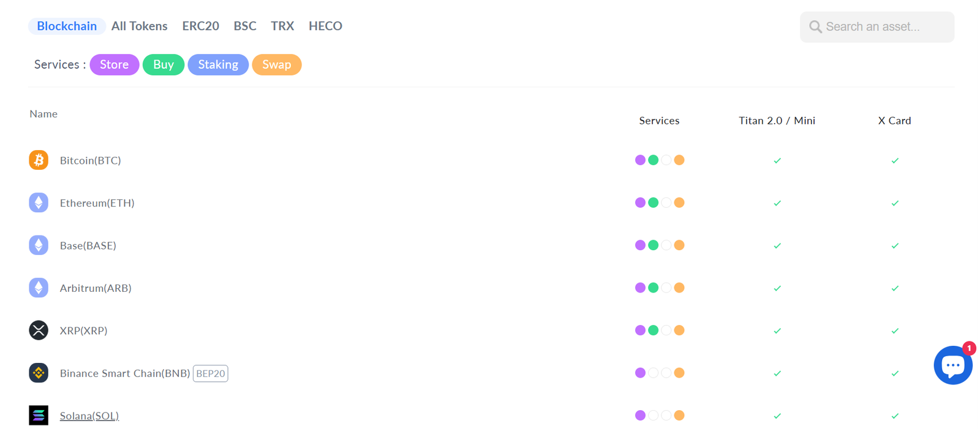Select the Blockchain tab
980x431 pixels.
pyautogui.click(x=67, y=26)
